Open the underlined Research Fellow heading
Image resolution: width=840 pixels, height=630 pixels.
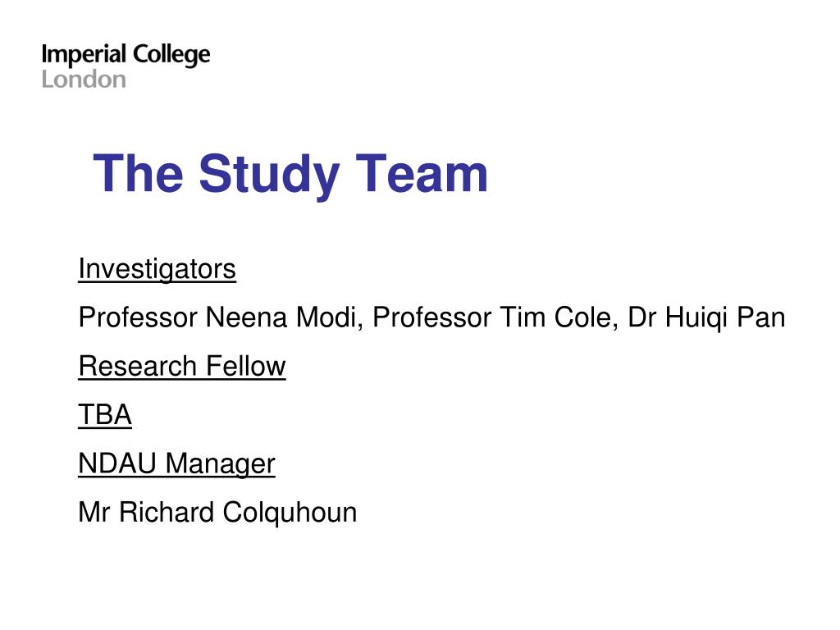coord(182,367)
